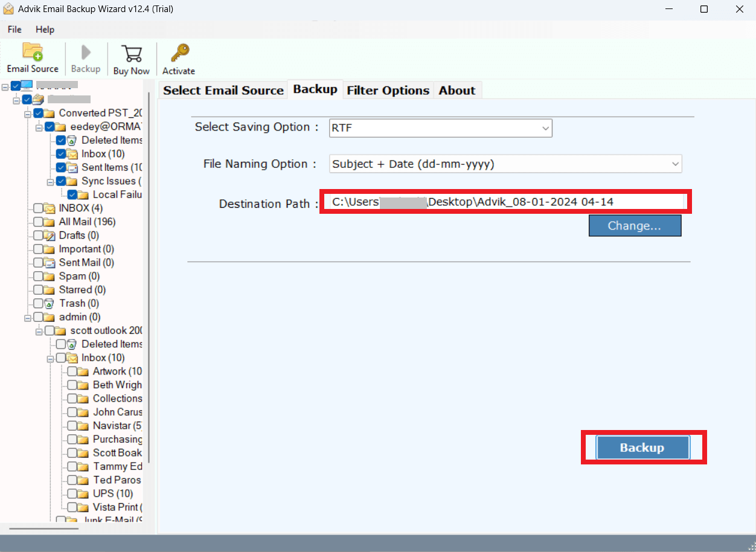Viewport: 756px width, 552px height.
Task: Click the folder icon beside All Mail (196)
Action: 50,222
